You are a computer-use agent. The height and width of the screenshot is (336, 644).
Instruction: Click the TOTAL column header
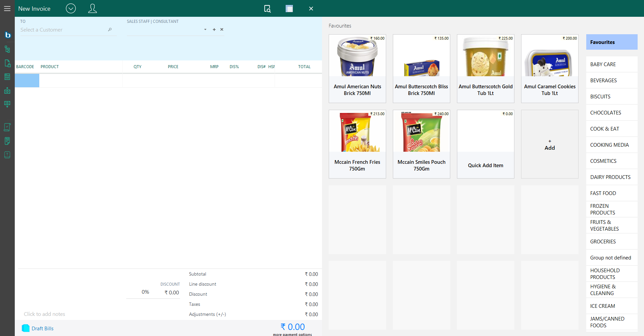click(x=304, y=67)
